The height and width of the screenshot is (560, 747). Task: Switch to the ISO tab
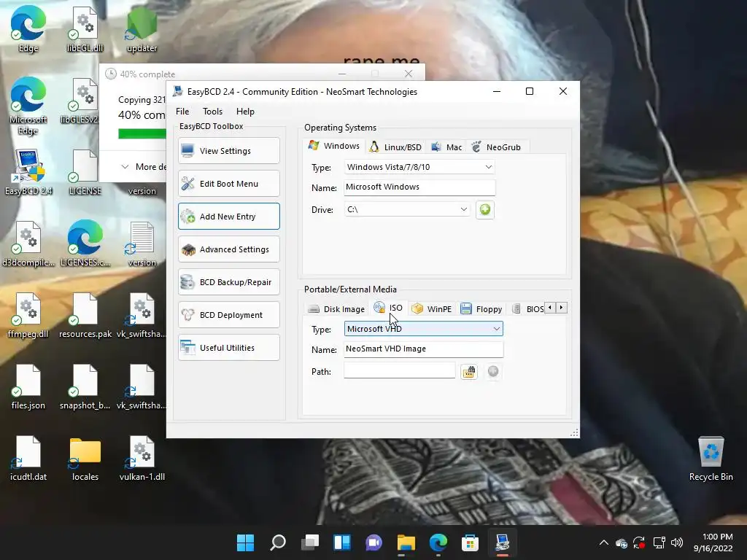tap(388, 308)
